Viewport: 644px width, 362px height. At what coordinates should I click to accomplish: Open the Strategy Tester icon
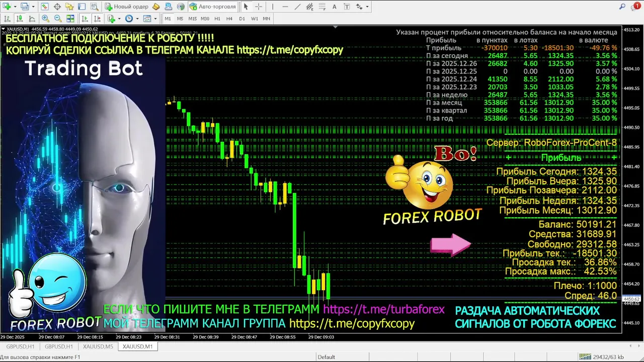tap(94, 7)
